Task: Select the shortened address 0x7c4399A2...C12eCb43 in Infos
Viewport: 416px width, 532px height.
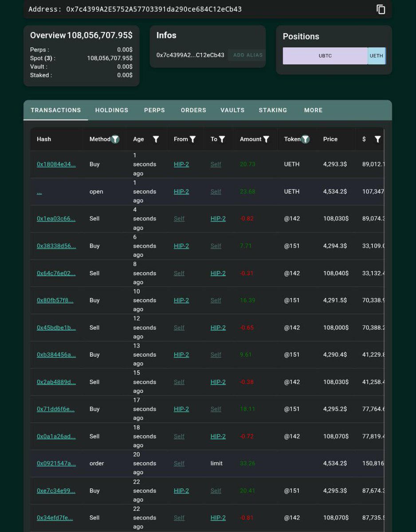Action: pos(190,55)
